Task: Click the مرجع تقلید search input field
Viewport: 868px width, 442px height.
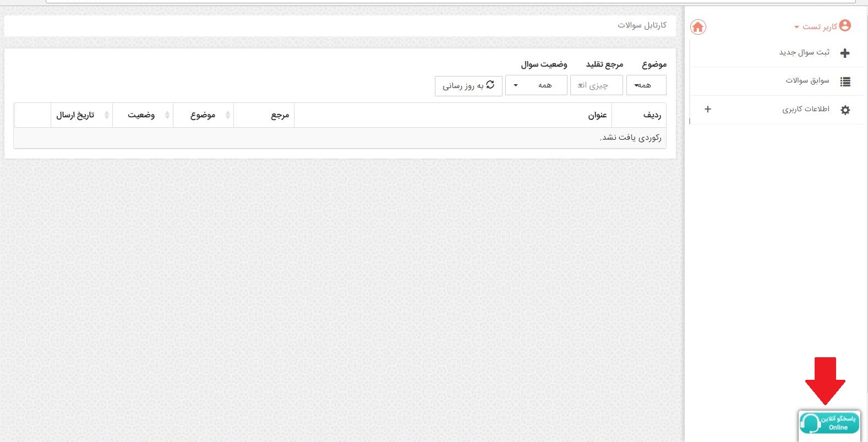Action: (x=596, y=85)
